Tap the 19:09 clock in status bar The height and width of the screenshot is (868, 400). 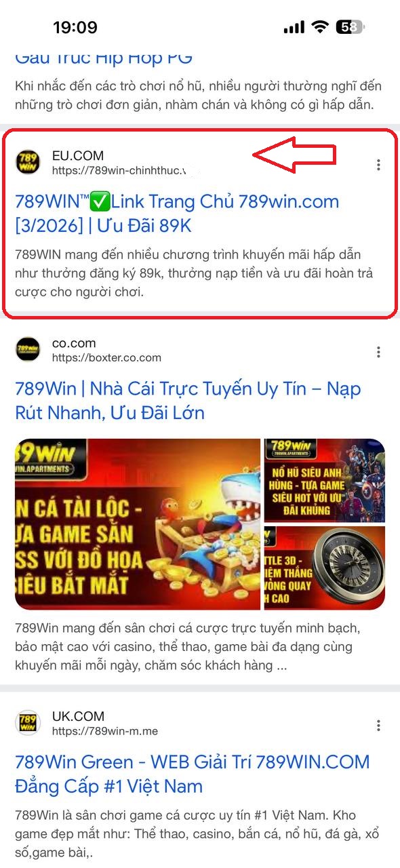[x=75, y=28]
